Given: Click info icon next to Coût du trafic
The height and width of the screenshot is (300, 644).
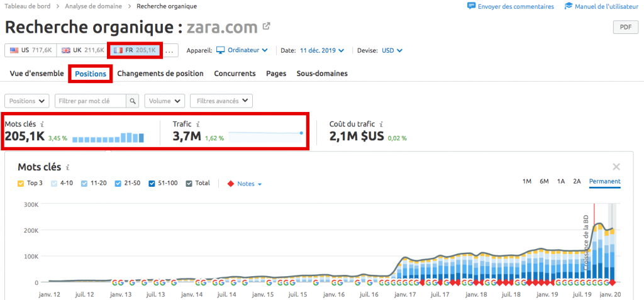Looking at the screenshot, I should point(382,124).
